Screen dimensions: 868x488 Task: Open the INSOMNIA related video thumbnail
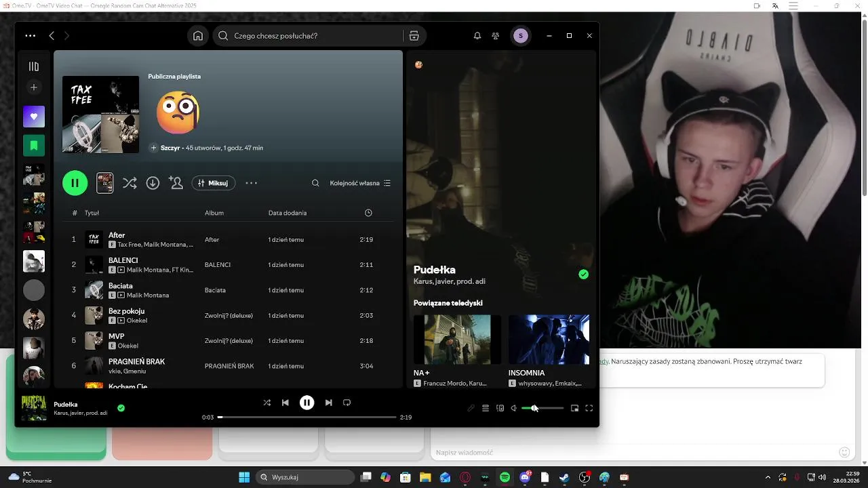[x=549, y=340]
